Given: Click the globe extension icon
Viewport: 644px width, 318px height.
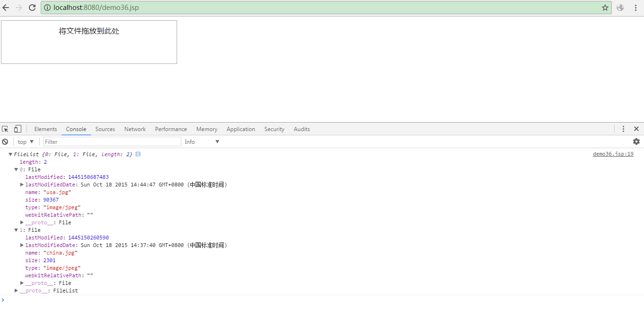Looking at the screenshot, I should (620, 8).
